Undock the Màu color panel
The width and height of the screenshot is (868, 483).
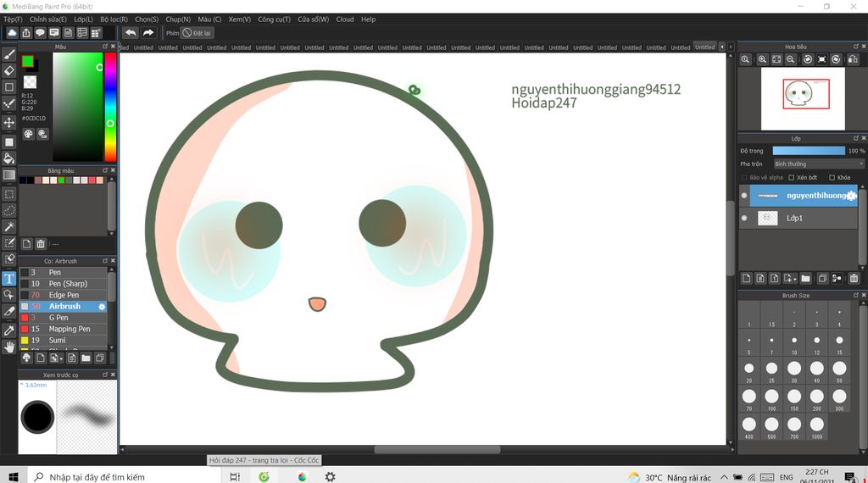click(104, 47)
